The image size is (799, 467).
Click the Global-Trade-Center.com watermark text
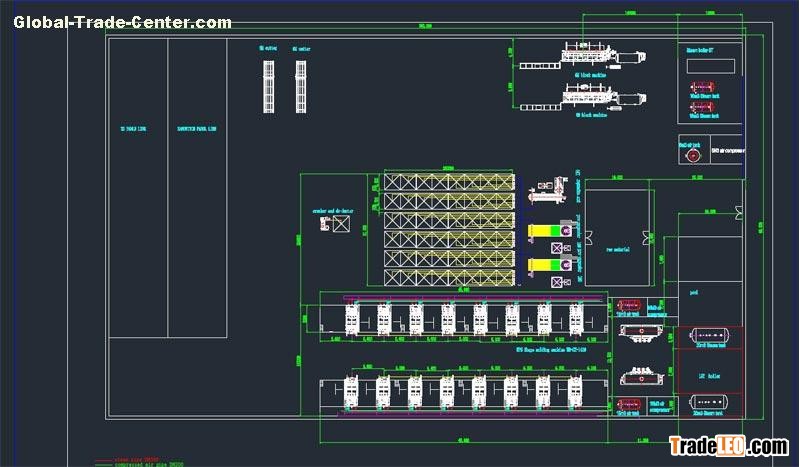click(122, 22)
